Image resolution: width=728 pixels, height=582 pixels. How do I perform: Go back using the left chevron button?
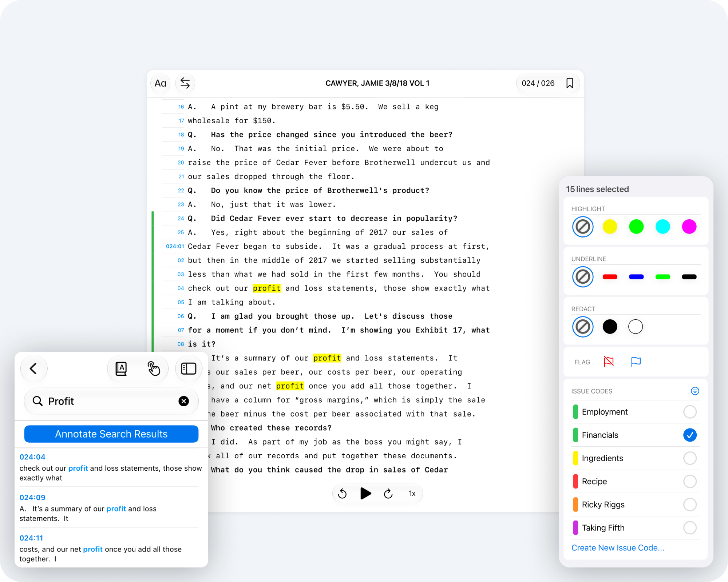[x=34, y=368]
